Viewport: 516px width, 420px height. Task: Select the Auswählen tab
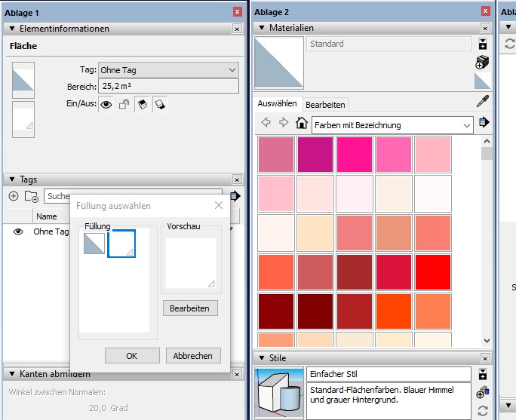[x=278, y=104]
